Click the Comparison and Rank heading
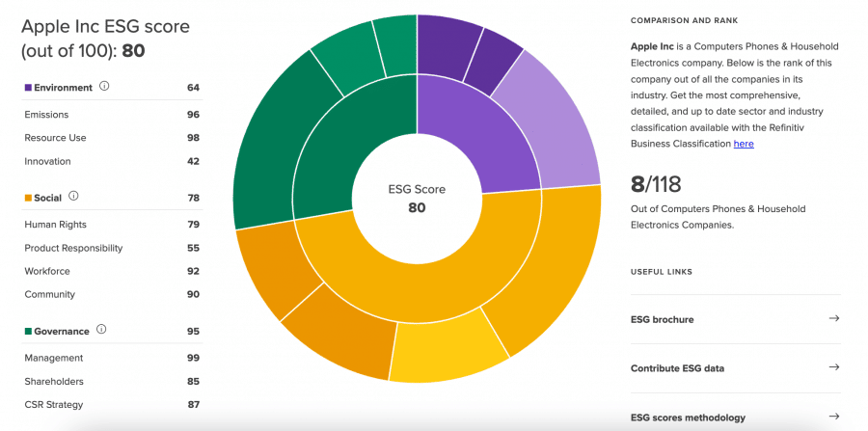Viewport: 868px width, 431px height. (684, 20)
